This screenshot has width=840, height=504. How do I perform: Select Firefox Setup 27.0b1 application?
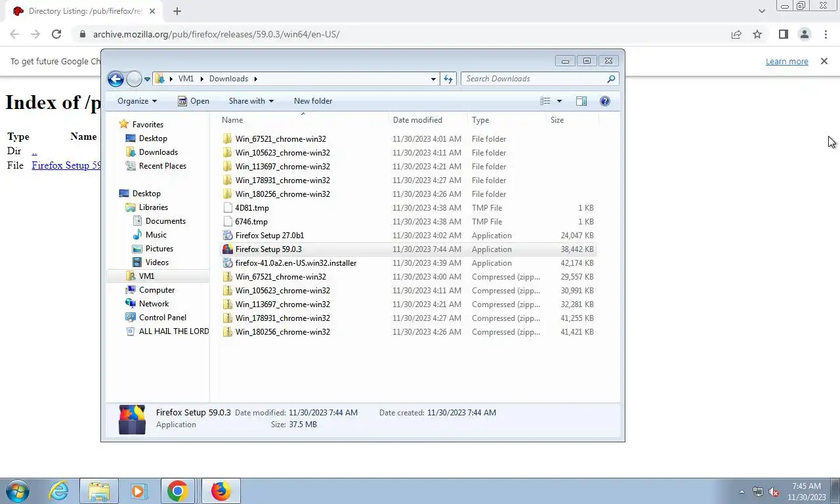[408, 236]
